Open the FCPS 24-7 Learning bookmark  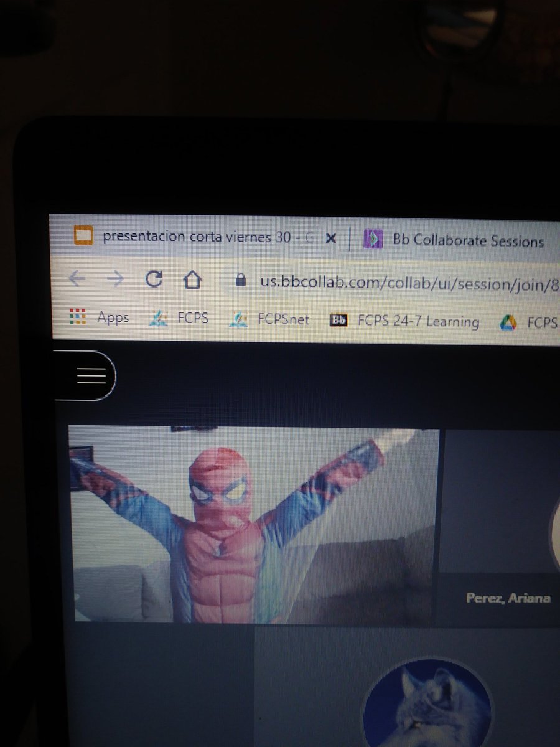click(404, 322)
